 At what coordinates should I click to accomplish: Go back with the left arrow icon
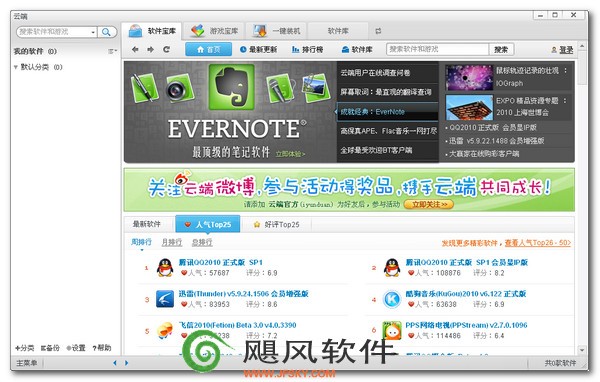tap(135, 49)
